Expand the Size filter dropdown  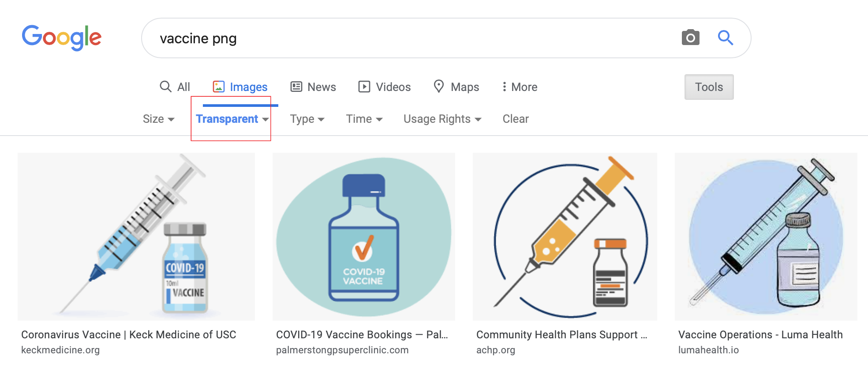(158, 119)
